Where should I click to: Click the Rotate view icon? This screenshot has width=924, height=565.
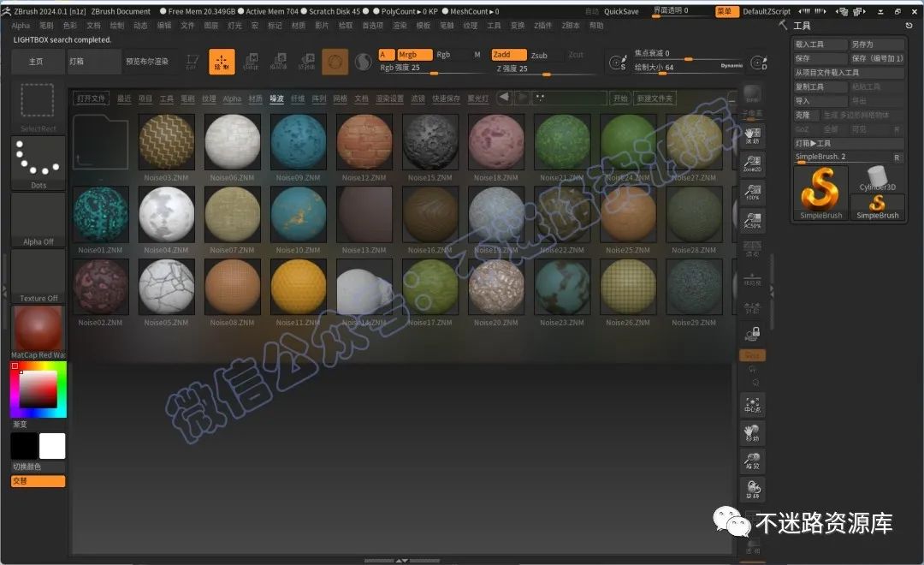(753, 490)
